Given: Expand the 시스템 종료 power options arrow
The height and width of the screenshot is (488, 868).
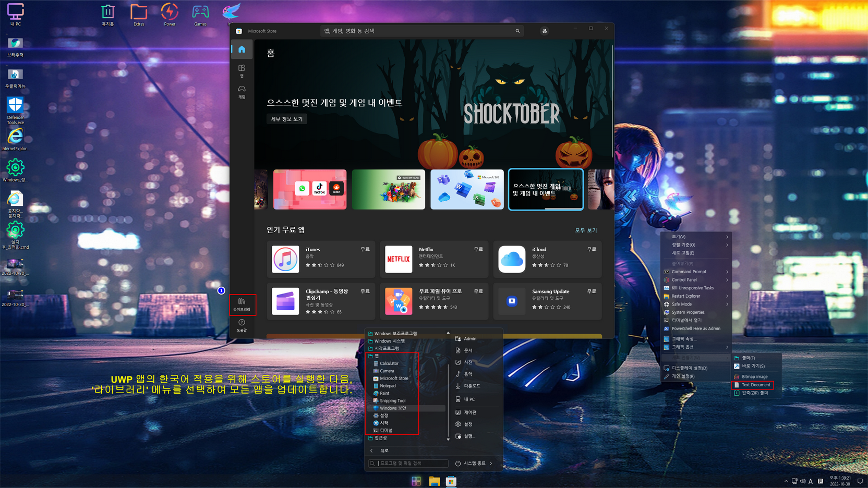Looking at the screenshot, I should tap(491, 463).
